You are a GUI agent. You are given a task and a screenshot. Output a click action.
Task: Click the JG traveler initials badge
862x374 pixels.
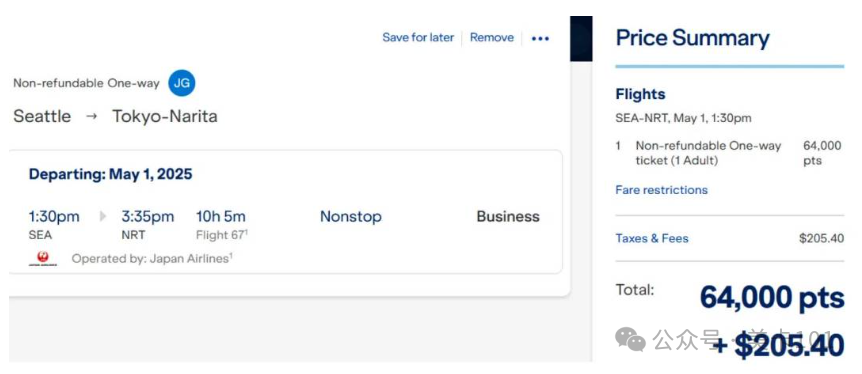[181, 83]
